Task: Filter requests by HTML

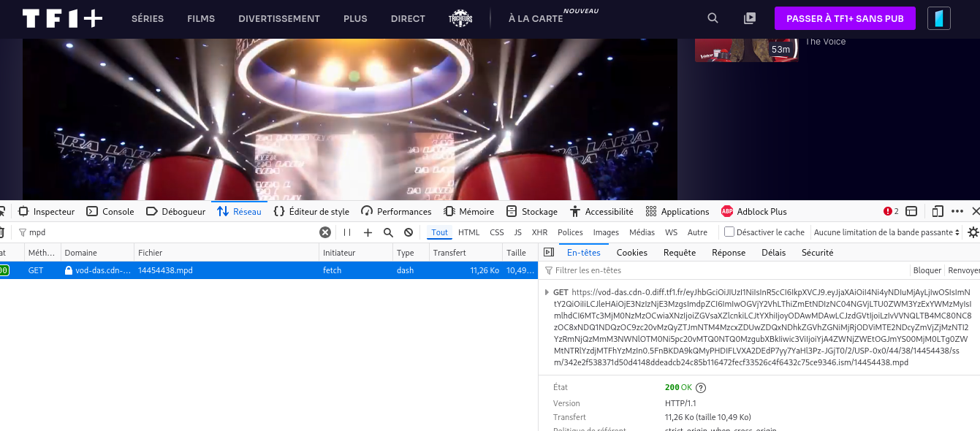Action: coord(468,232)
